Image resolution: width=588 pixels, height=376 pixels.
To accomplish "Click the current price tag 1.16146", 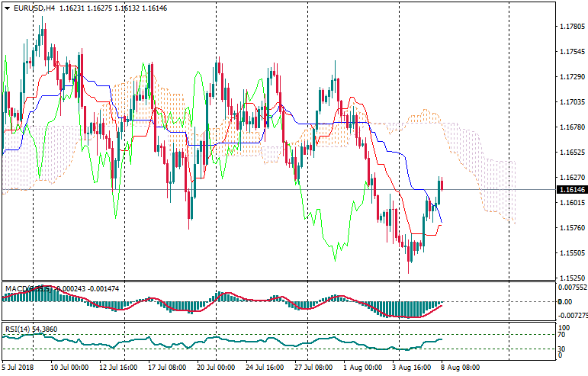I will click(x=571, y=189).
